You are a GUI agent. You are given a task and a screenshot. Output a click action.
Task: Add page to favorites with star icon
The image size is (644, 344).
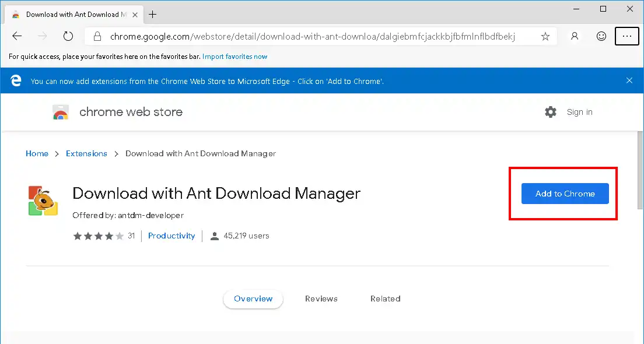click(x=545, y=37)
